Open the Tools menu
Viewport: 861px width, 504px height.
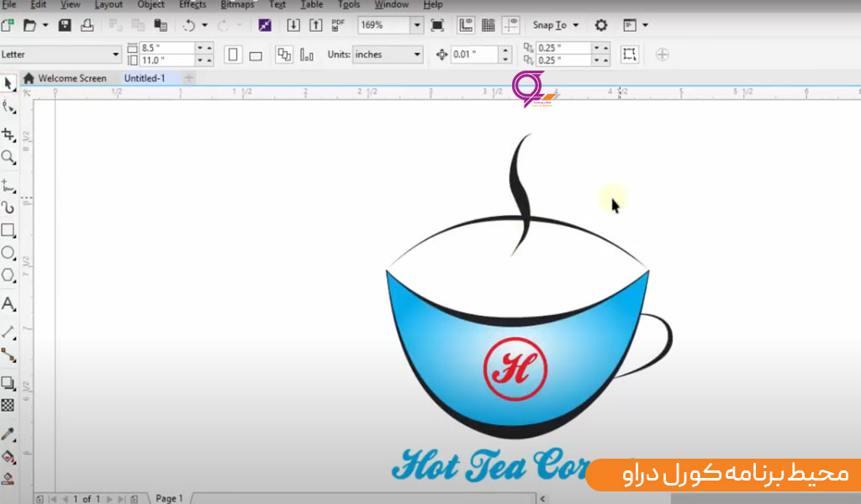pos(349,5)
